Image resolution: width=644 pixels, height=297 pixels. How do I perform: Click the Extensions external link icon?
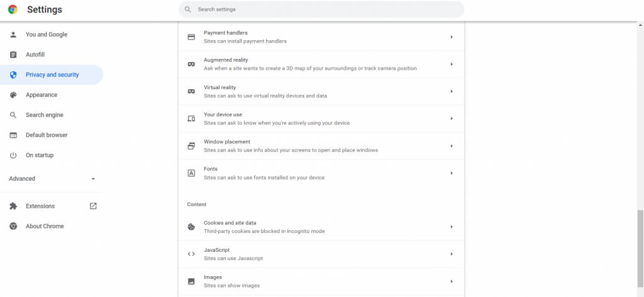[93, 206]
